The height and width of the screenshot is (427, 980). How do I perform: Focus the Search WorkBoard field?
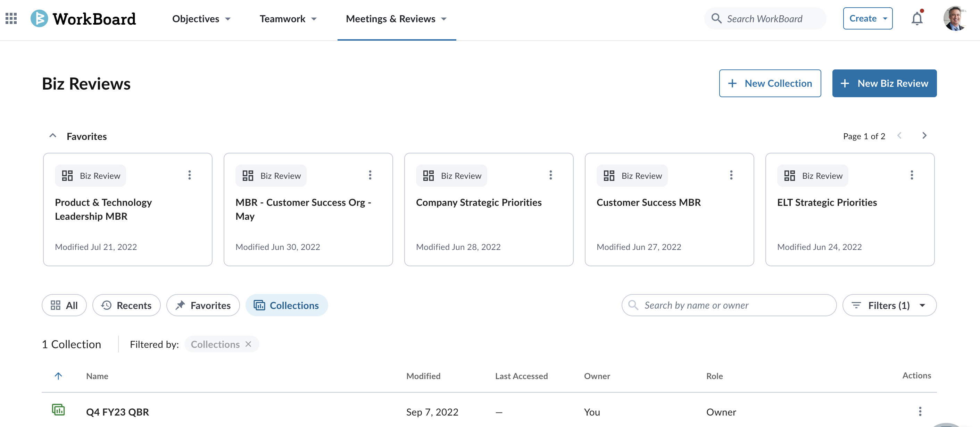[x=765, y=18]
